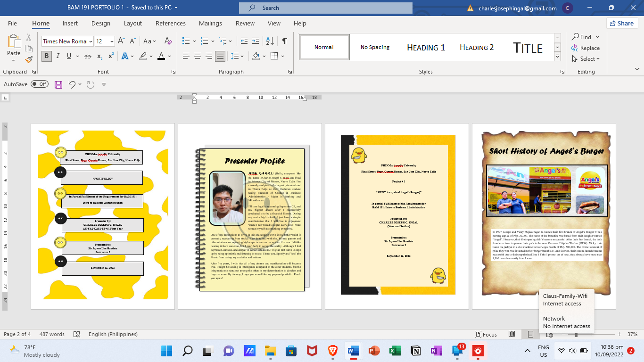
Task: Switch to the Layout tab
Action: click(133, 23)
